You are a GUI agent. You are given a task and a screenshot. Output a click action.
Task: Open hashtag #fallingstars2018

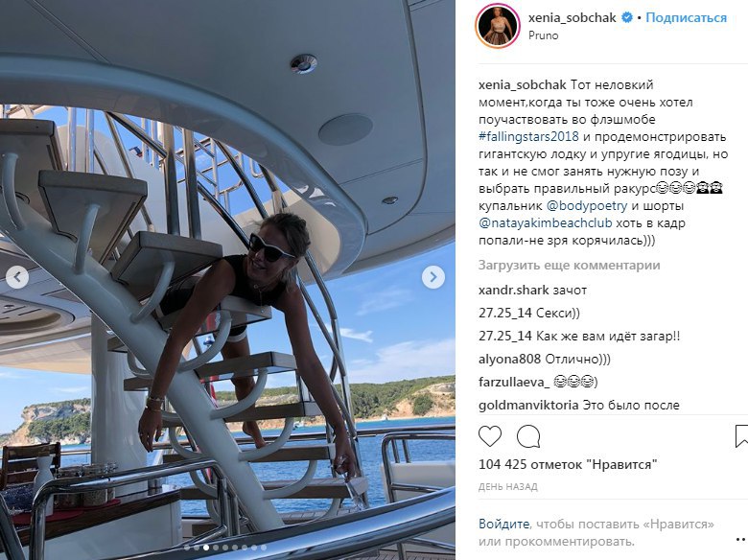click(528, 137)
